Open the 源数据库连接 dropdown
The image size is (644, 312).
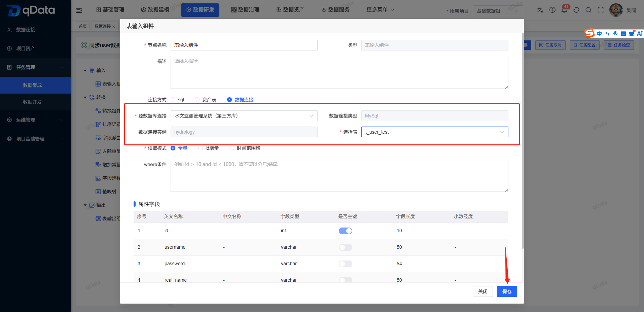pyautogui.click(x=244, y=116)
